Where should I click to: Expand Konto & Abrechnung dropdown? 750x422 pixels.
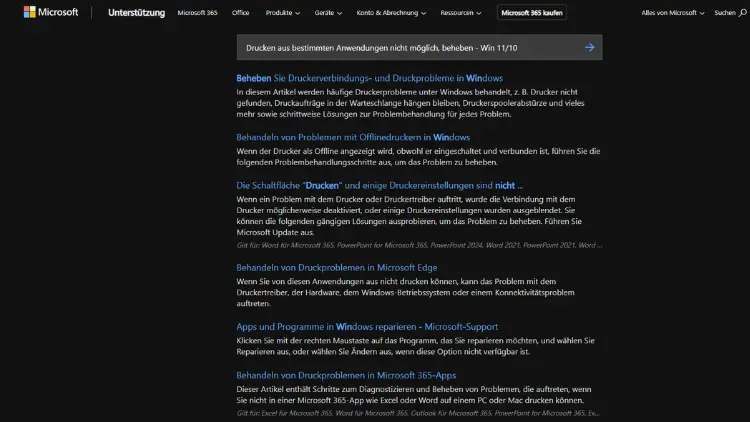point(391,13)
